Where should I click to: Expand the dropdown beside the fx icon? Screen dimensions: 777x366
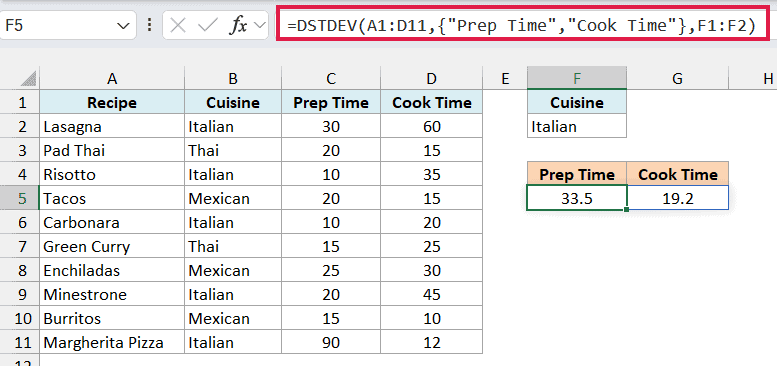click(259, 26)
